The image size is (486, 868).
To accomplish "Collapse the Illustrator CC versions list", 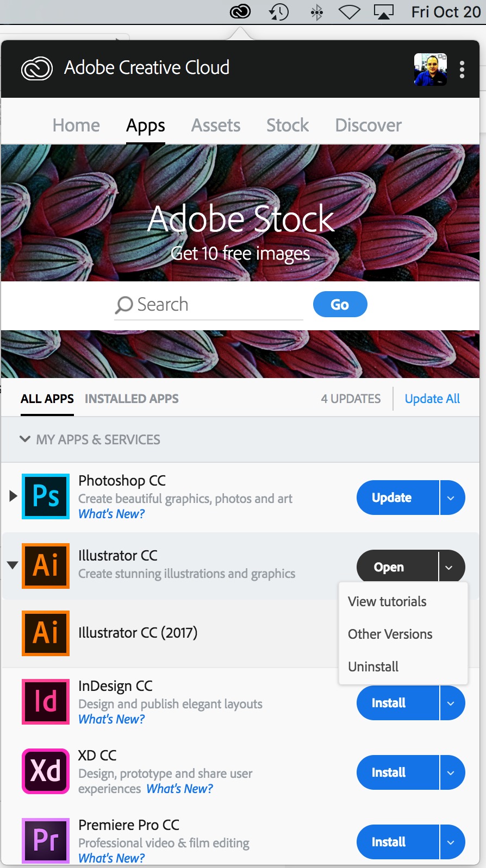I will coord(13,565).
